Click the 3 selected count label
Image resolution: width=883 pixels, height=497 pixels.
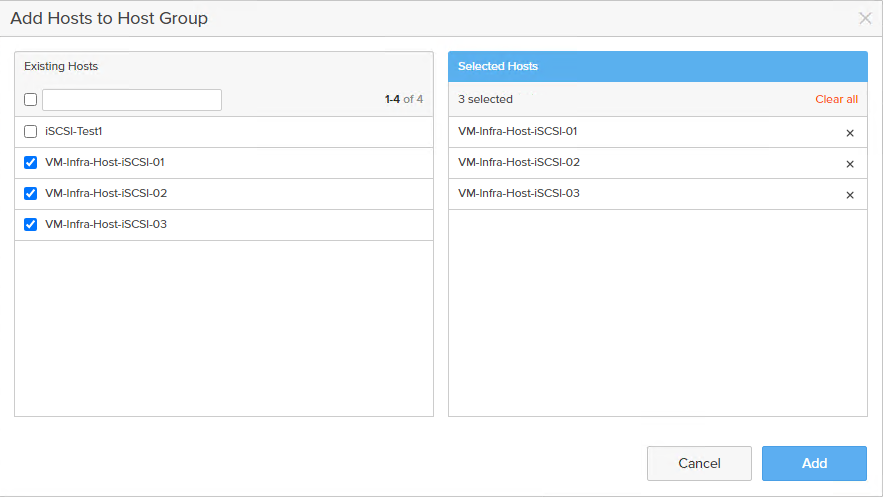[x=485, y=99]
